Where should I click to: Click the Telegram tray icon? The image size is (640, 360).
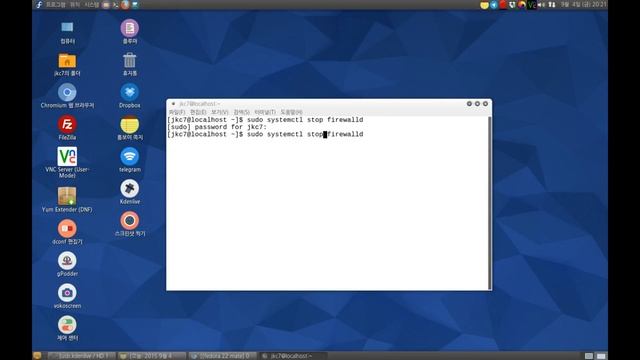pyautogui.click(x=494, y=5)
